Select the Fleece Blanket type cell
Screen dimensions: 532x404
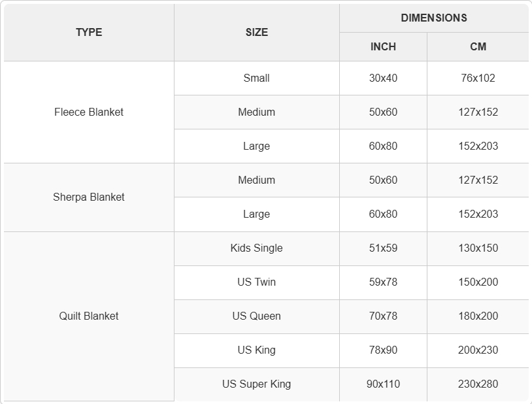coord(89,112)
